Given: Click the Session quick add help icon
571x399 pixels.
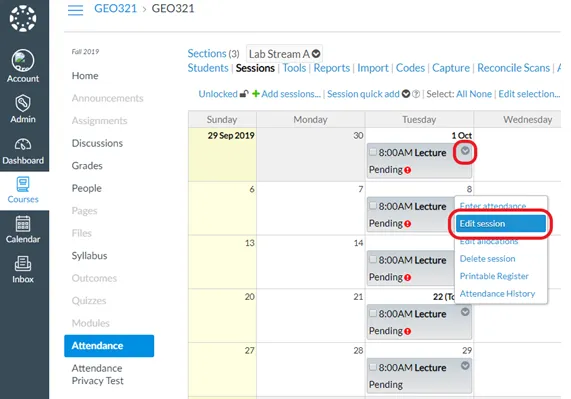Looking at the screenshot, I should [416, 94].
